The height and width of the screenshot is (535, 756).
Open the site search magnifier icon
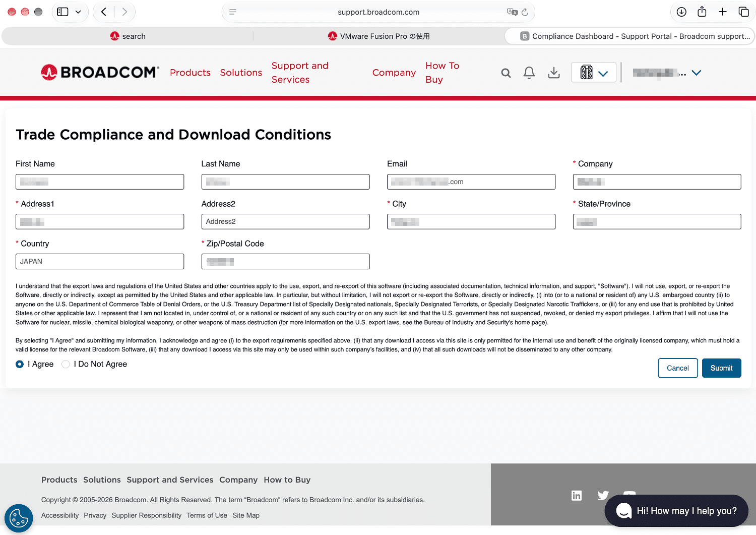[506, 73]
